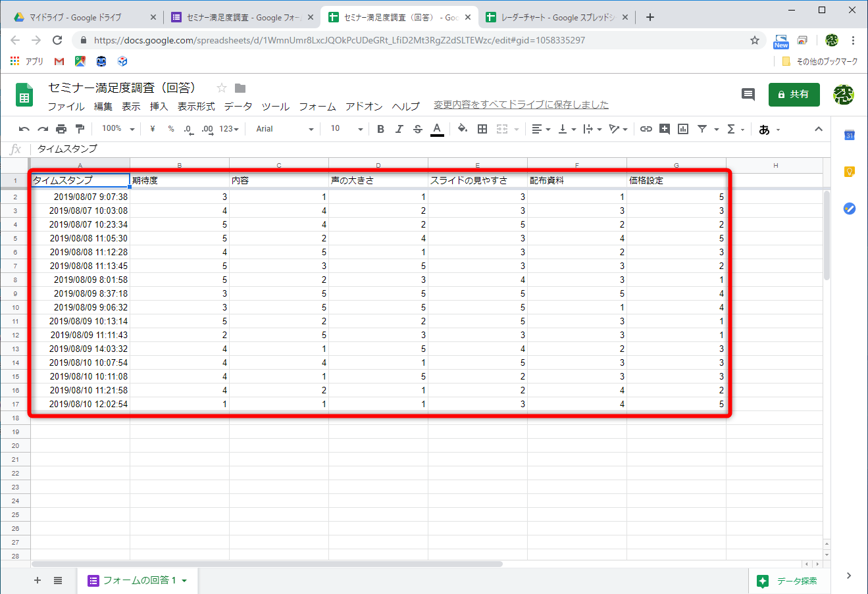
Task: Open the Sheets home icon
Action: click(x=24, y=95)
